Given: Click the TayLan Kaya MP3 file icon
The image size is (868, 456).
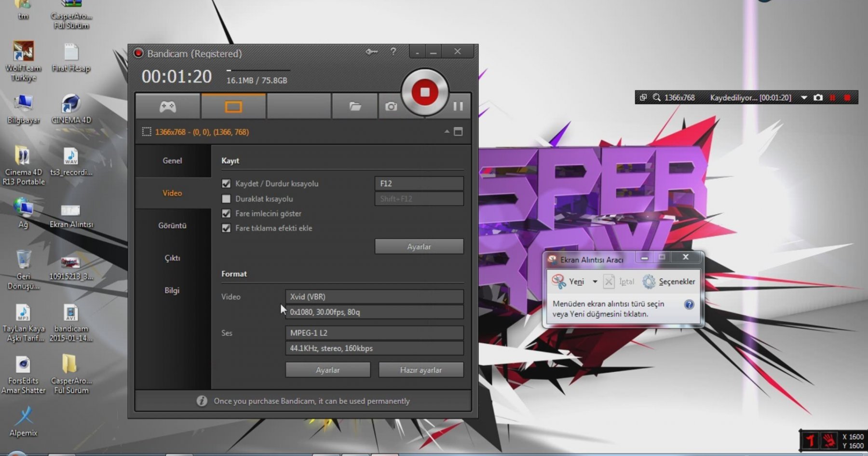Looking at the screenshot, I should (x=23, y=323).
